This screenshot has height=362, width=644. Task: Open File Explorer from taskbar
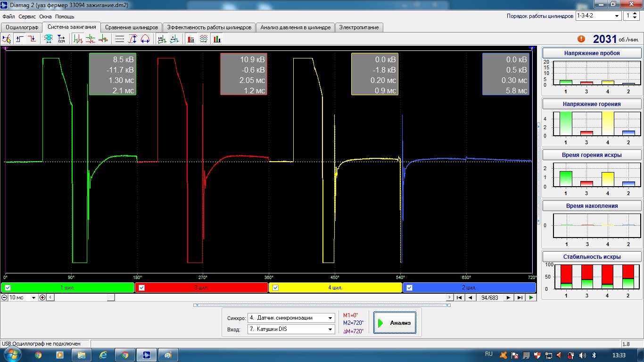click(x=81, y=355)
